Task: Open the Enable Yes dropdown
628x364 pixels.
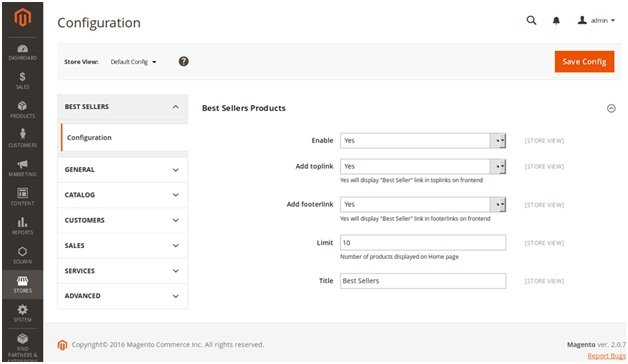Action: click(423, 141)
